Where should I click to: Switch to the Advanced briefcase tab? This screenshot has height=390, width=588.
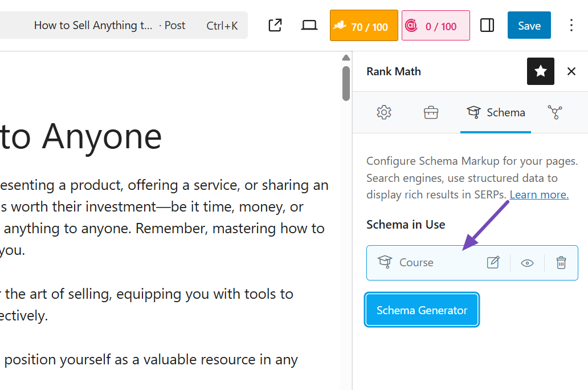[x=431, y=112]
